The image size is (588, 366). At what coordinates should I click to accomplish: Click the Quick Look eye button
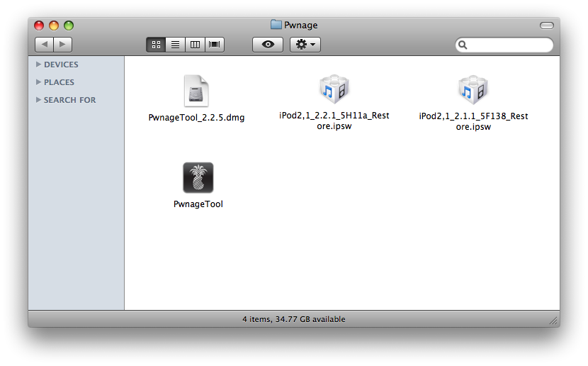(x=268, y=45)
